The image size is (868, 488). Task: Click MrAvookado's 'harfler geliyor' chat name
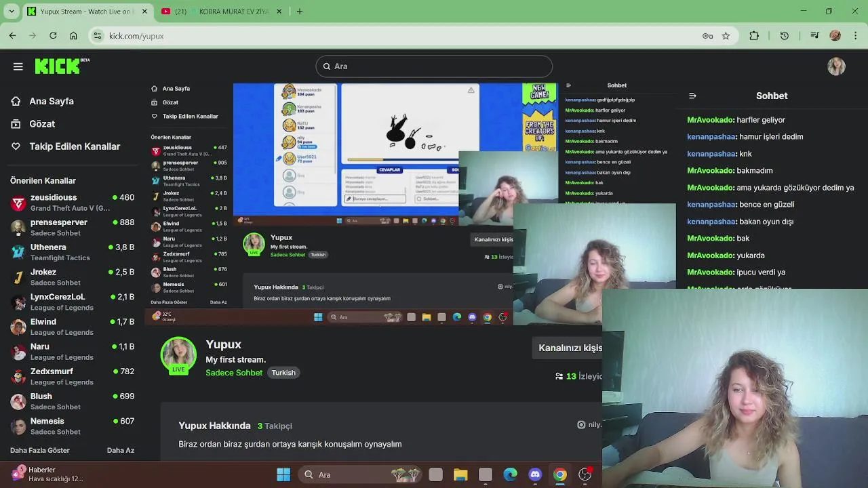pyautogui.click(x=711, y=120)
